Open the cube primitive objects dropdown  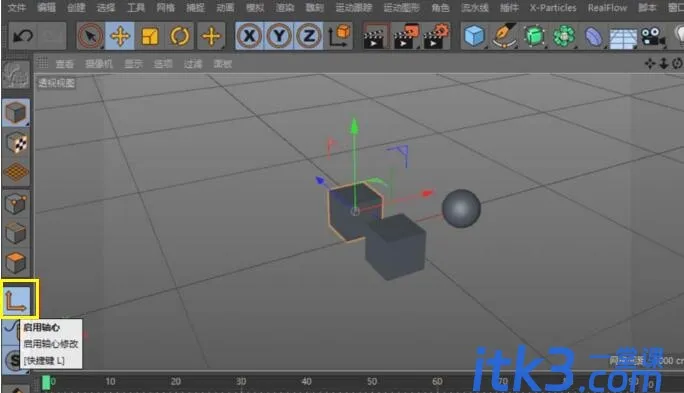[x=474, y=36]
